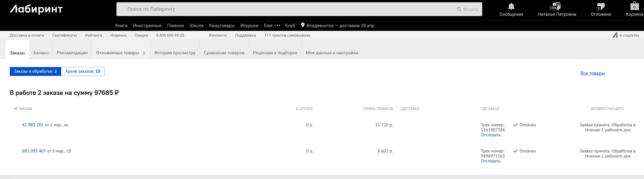
Task: Open order 42 983 265 link
Action: click(x=33, y=125)
